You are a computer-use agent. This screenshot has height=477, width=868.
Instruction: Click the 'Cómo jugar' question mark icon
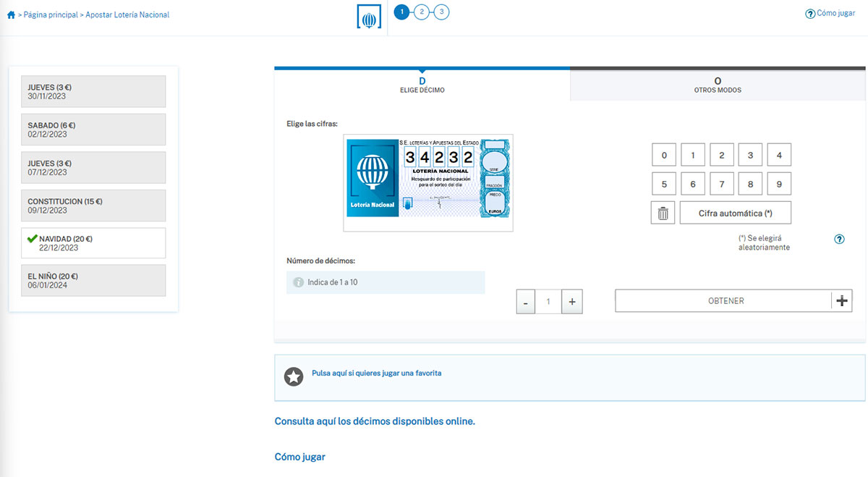click(809, 13)
